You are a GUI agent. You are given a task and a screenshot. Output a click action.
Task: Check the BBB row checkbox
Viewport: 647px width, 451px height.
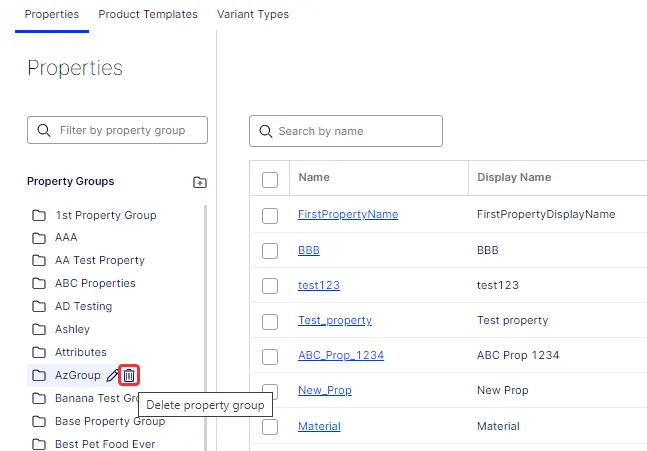click(270, 250)
